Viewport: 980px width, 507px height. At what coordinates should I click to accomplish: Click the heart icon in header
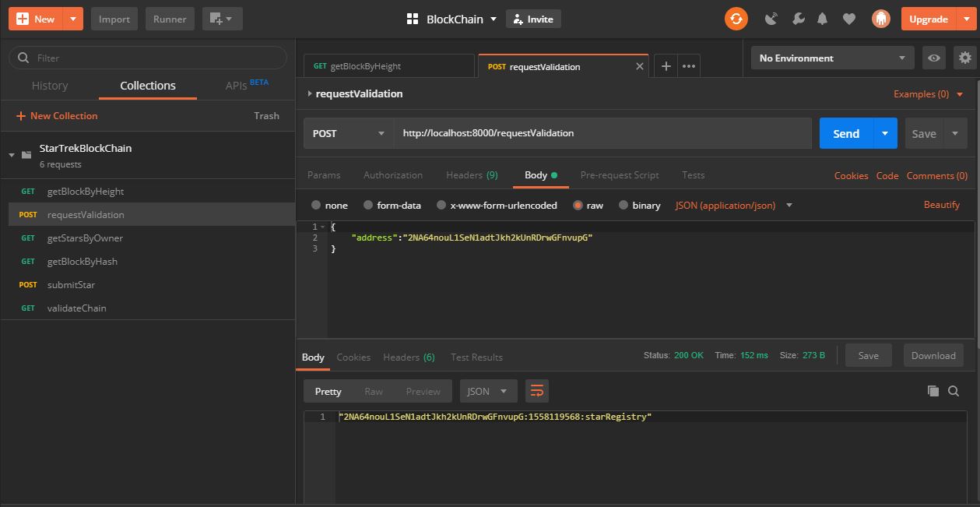tap(849, 19)
